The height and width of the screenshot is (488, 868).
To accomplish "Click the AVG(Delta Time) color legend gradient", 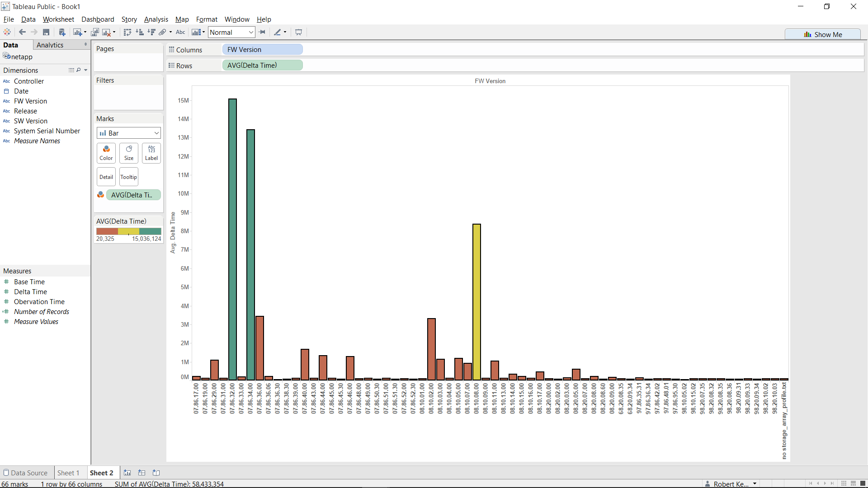I will 129,231.
